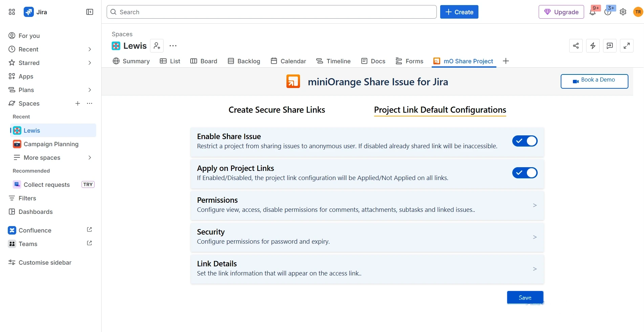644x332 pixels.
Task: Expand the Security section
Action: [x=367, y=237]
